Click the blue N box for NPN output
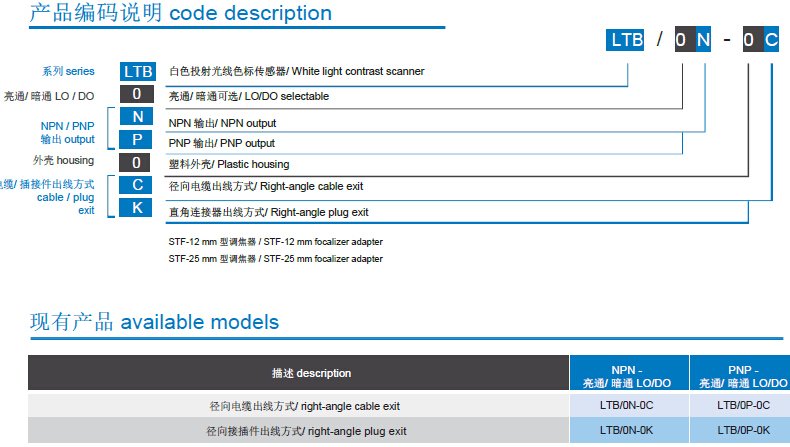The height and width of the screenshot is (447, 790). click(x=137, y=117)
